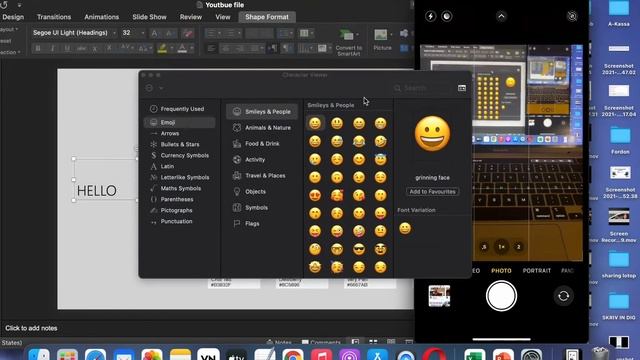
Task: Toggle italic formatting
Action: coord(52,49)
